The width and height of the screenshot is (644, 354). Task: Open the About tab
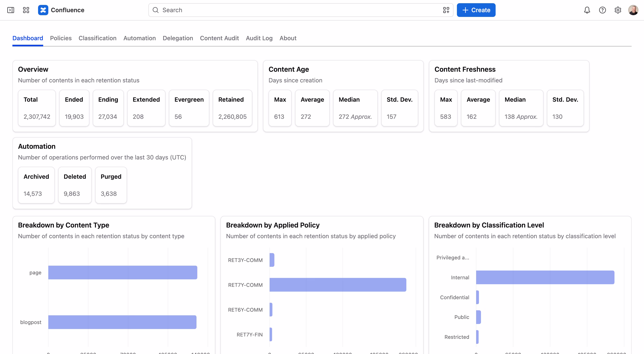[288, 38]
